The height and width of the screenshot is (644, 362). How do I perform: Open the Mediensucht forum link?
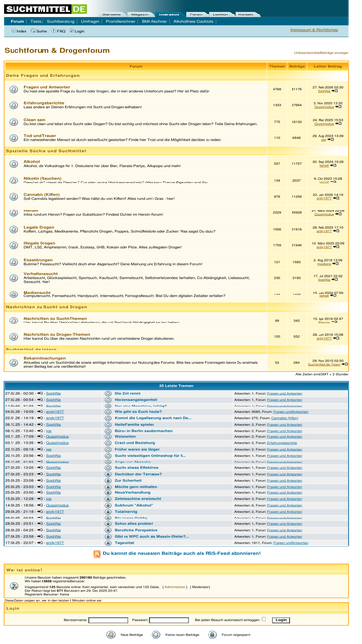[37, 292]
